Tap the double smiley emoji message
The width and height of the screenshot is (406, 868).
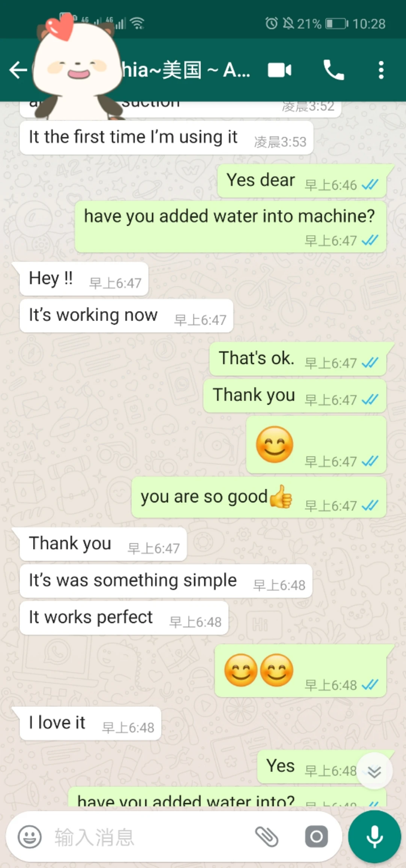coord(300,671)
